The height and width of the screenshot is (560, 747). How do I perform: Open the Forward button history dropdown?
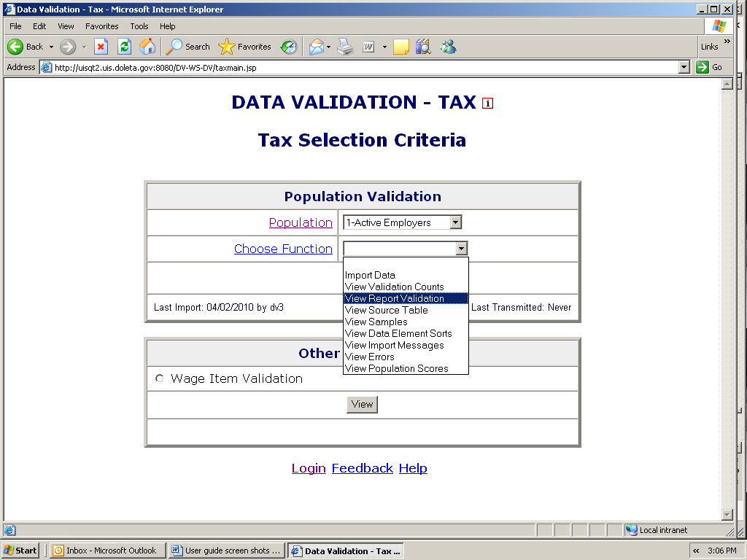(85, 47)
